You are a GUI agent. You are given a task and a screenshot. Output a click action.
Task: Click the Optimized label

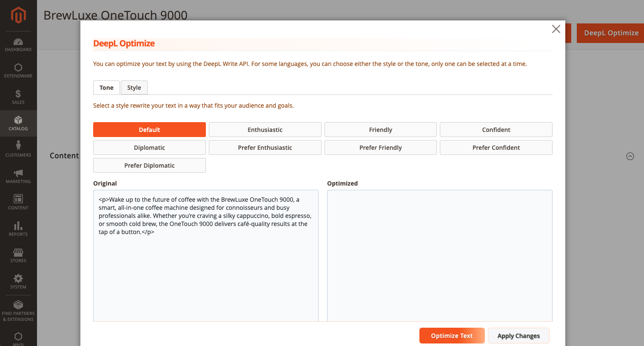(342, 183)
